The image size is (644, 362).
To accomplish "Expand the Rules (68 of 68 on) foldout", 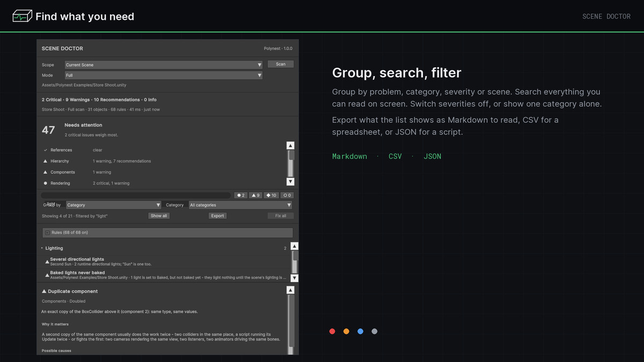I will pyautogui.click(x=167, y=233).
